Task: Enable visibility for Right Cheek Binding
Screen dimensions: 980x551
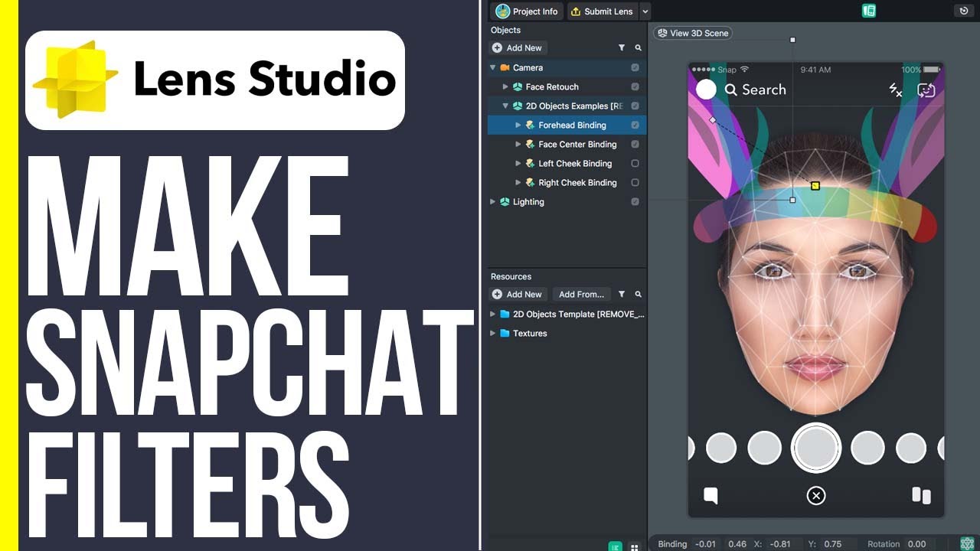Action: 635,182
